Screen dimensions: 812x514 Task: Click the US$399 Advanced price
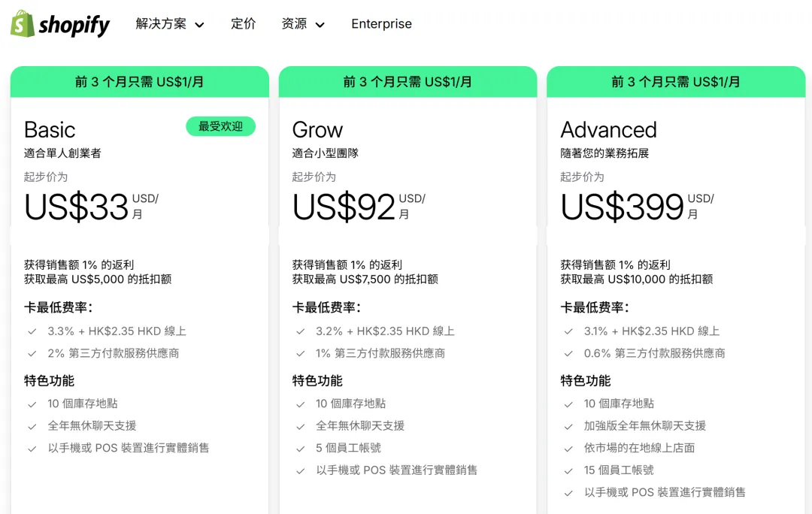click(x=622, y=207)
